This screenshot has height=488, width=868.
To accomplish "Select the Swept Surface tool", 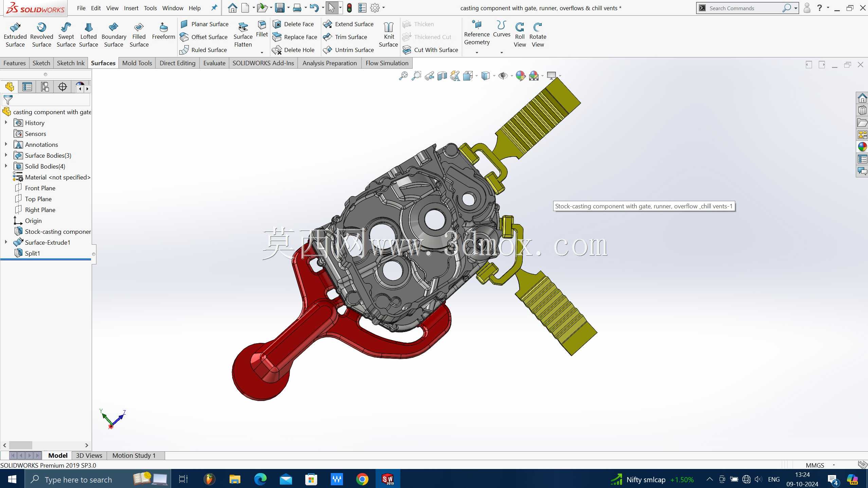I will [x=66, y=35].
